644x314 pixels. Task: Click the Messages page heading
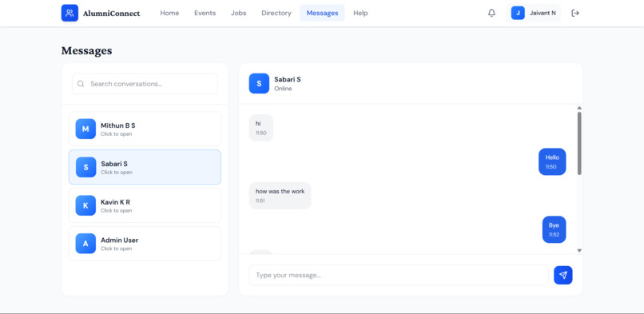pos(86,51)
